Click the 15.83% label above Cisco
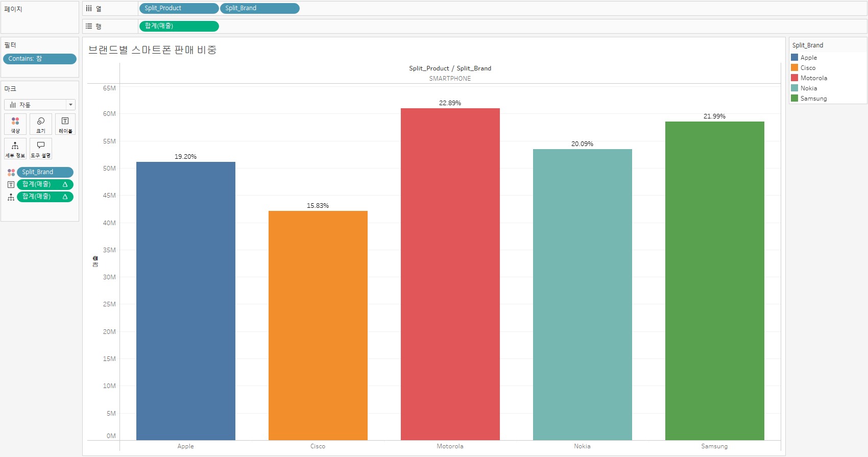Viewport: 868px width, 457px height. (x=318, y=206)
